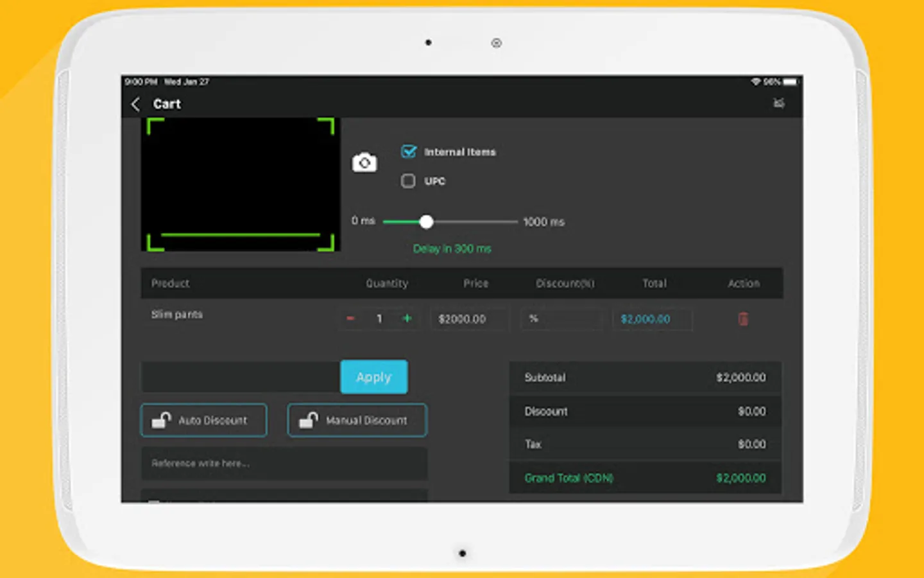This screenshot has height=578, width=924.
Task: Unlock Manual Discount
Action: pyautogui.click(x=357, y=421)
